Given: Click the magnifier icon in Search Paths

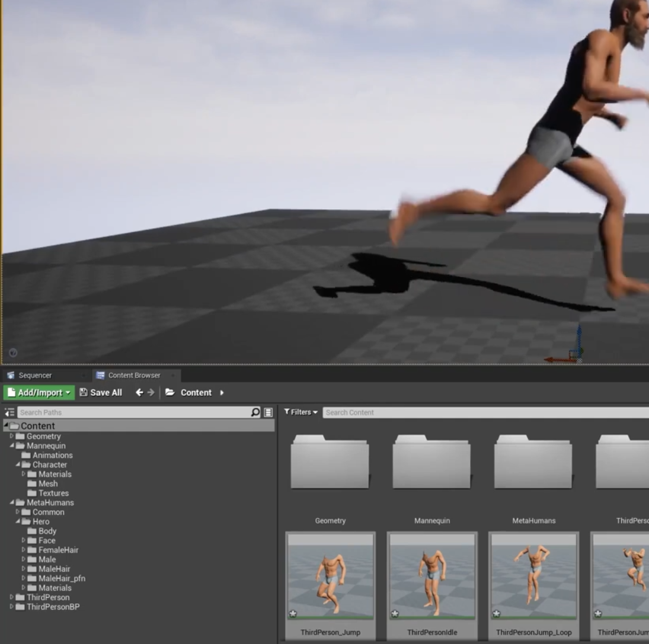Looking at the screenshot, I should [255, 412].
